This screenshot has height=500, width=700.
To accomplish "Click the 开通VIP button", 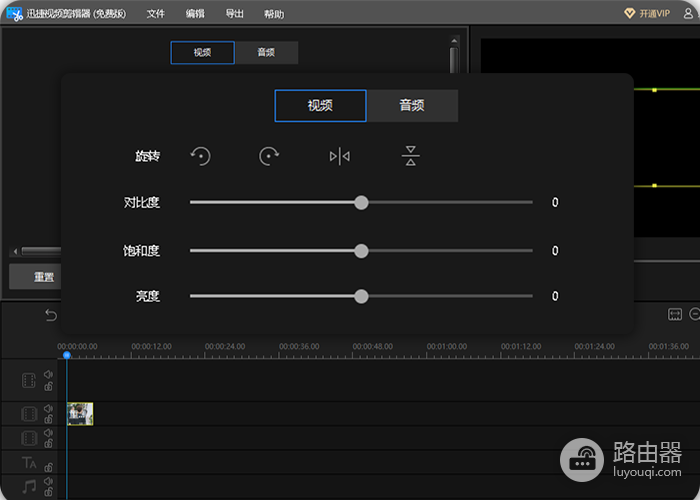I will tap(647, 13).
